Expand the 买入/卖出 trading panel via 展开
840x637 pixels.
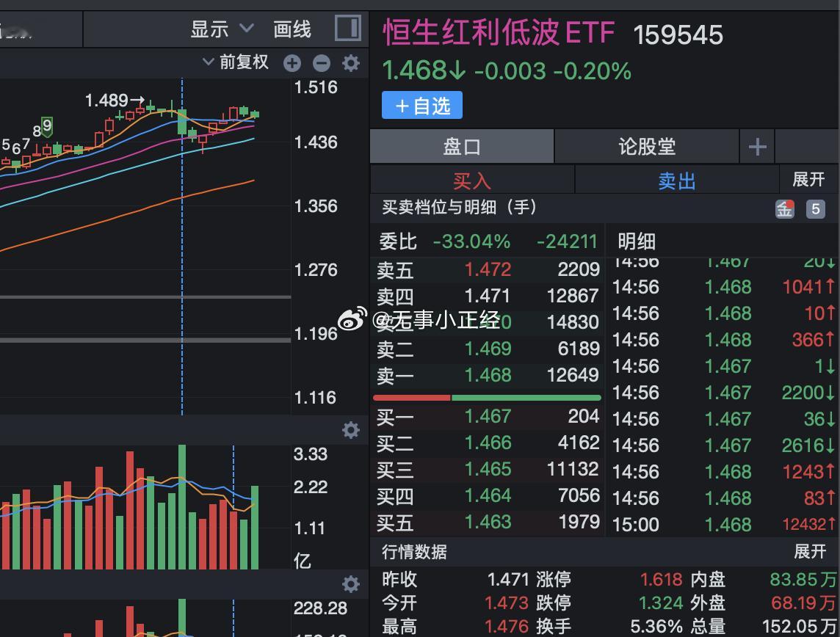coord(808,179)
